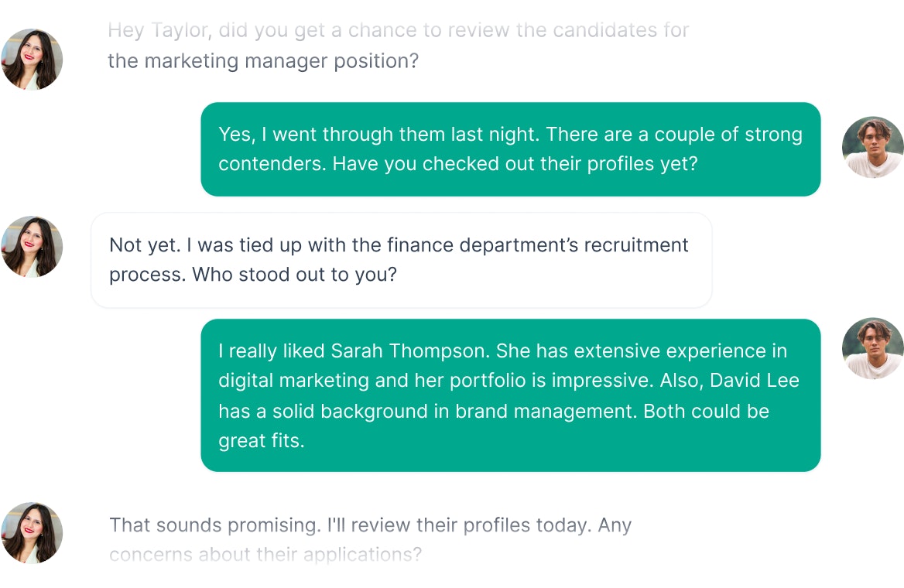Click 'Have you checked out their profiles yet?' sentence

coord(515,164)
